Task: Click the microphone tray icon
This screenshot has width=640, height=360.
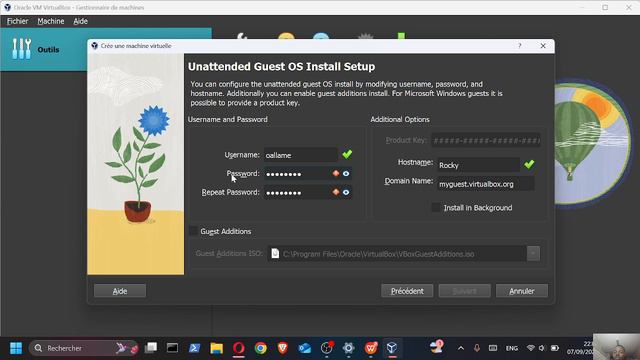Action: tap(476, 348)
